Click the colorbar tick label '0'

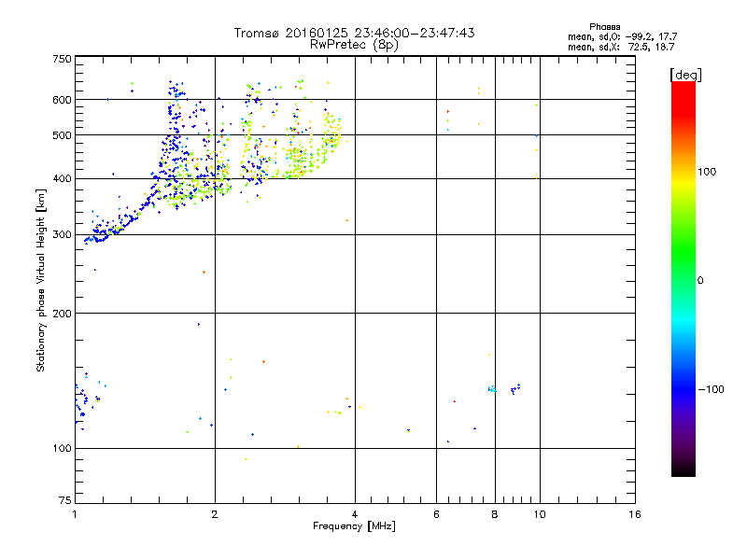(700, 281)
